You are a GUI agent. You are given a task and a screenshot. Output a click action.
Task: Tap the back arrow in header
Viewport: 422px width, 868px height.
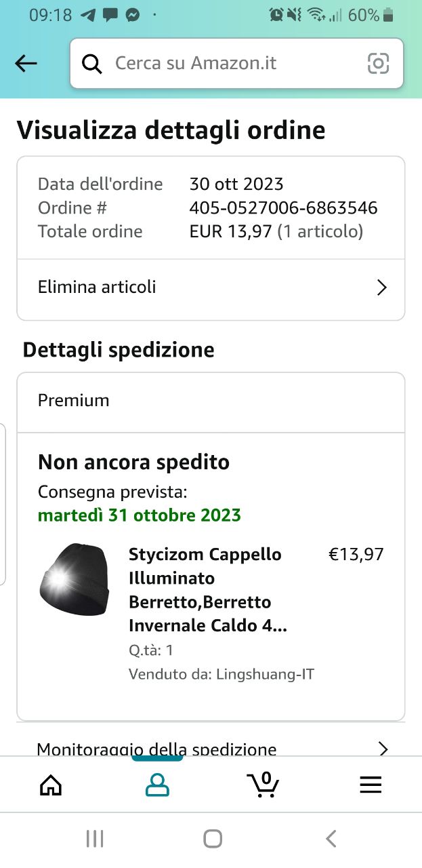click(x=26, y=64)
